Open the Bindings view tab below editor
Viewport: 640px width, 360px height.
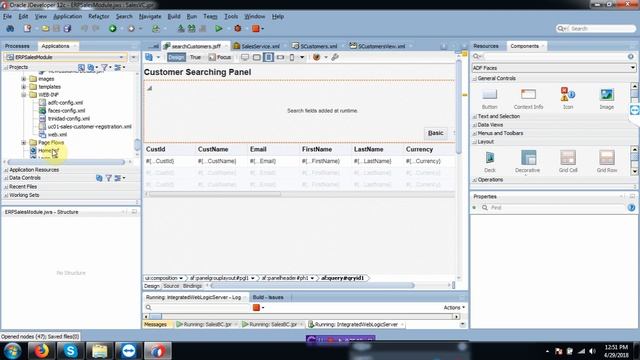coord(192,286)
